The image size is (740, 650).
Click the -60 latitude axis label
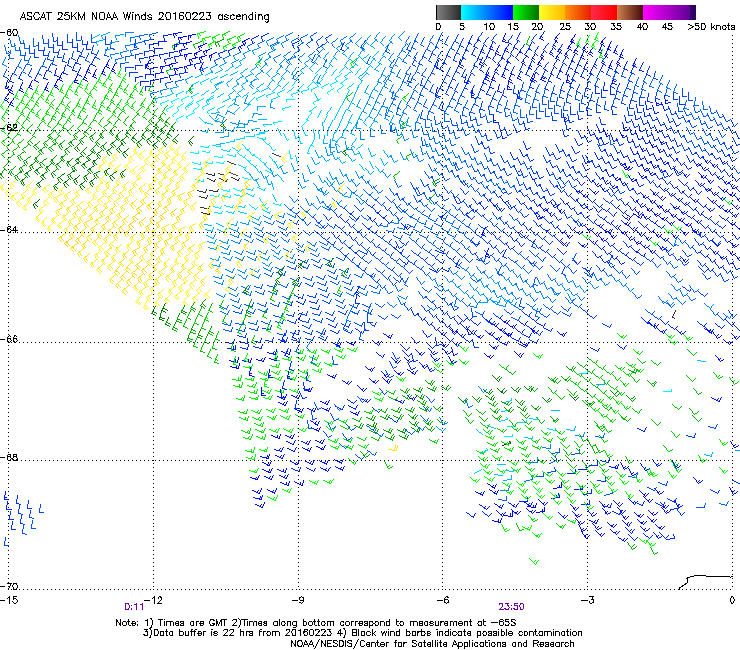point(10,33)
